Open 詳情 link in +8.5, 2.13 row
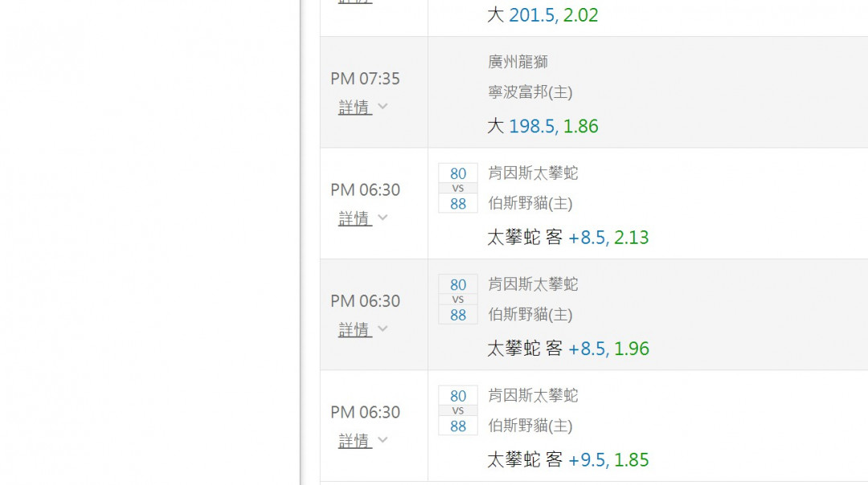 pos(354,218)
